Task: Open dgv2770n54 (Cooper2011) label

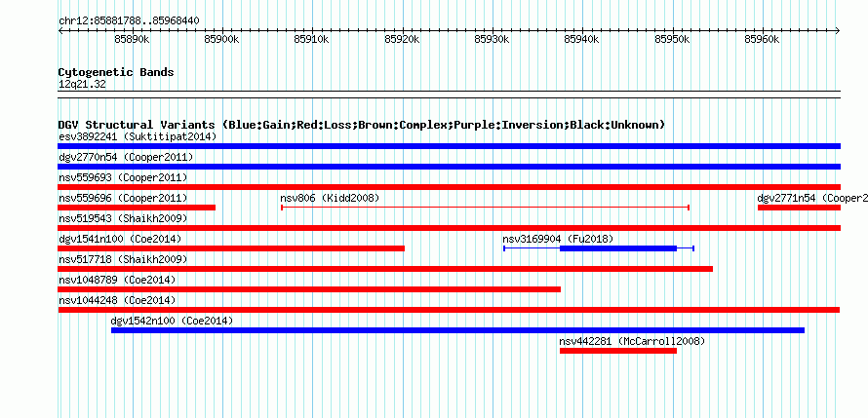Action: coord(126,157)
